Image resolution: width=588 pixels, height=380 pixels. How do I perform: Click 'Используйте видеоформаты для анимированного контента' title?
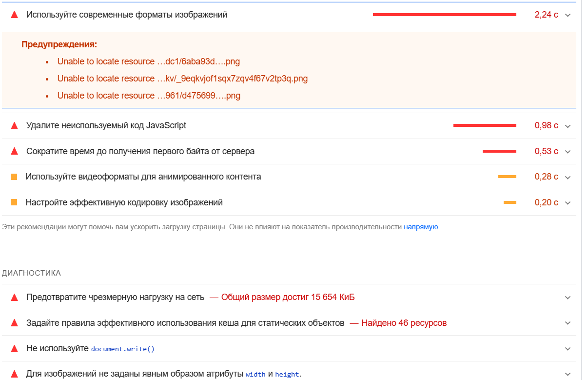(143, 177)
